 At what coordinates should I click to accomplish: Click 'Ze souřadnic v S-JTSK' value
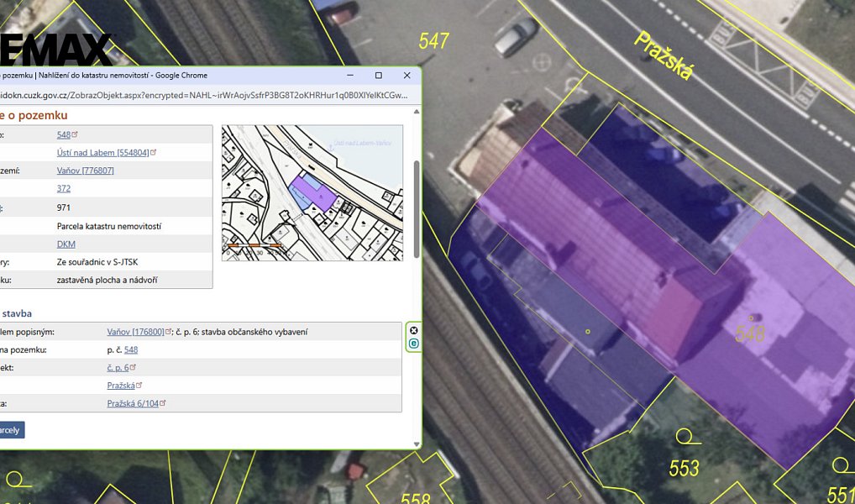click(x=97, y=262)
